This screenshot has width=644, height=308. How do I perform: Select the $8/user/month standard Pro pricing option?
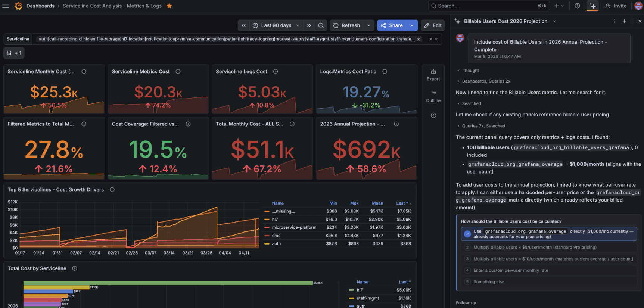click(549, 247)
